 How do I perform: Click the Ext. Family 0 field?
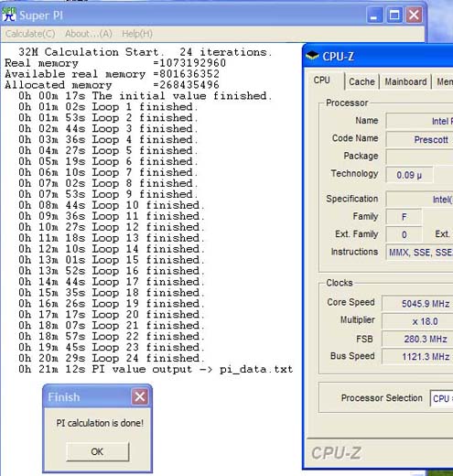(404, 234)
